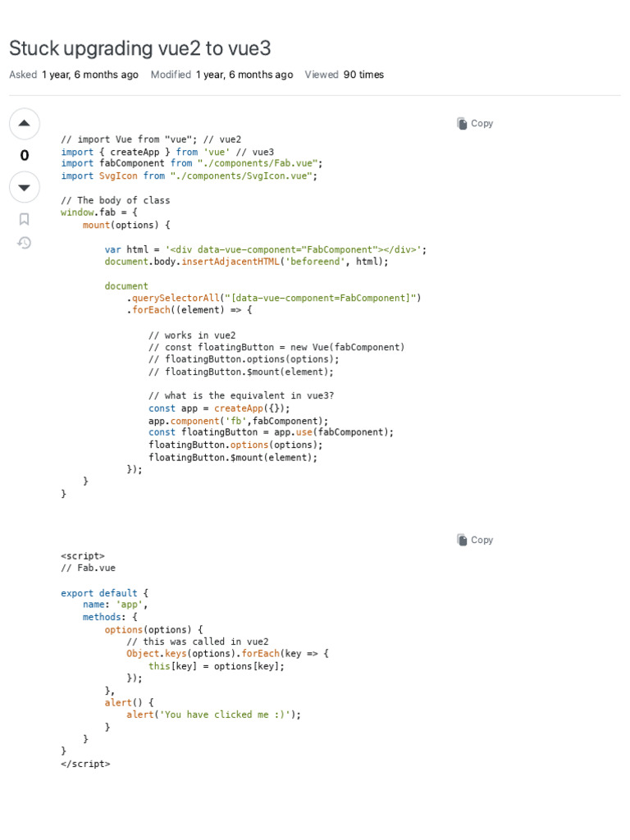This screenshot has width=630, height=840.
Task: Click the "Viewed 90 times" text
Action: [x=345, y=75]
